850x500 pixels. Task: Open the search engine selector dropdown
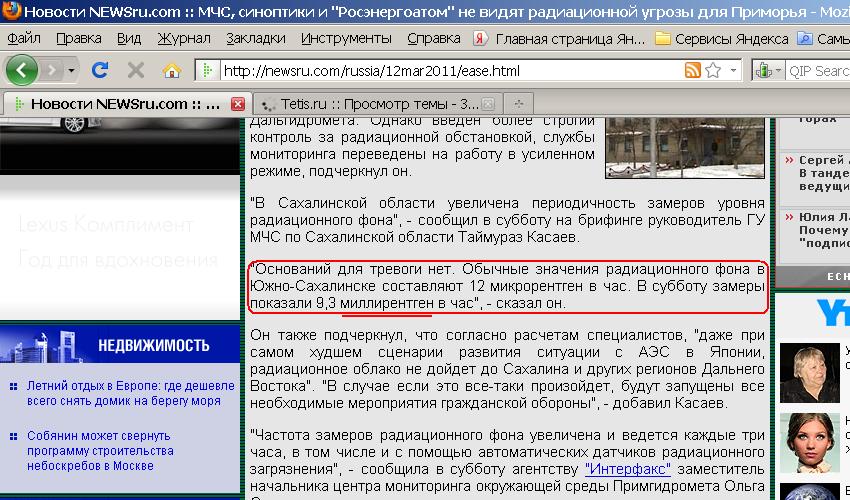pyautogui.click(x=769, y=70)
